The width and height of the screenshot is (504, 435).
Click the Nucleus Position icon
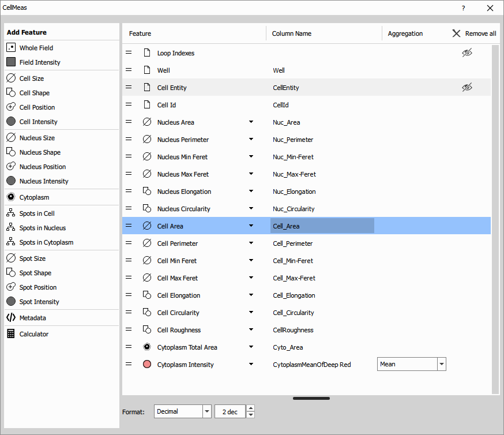[x=11, y=167]
